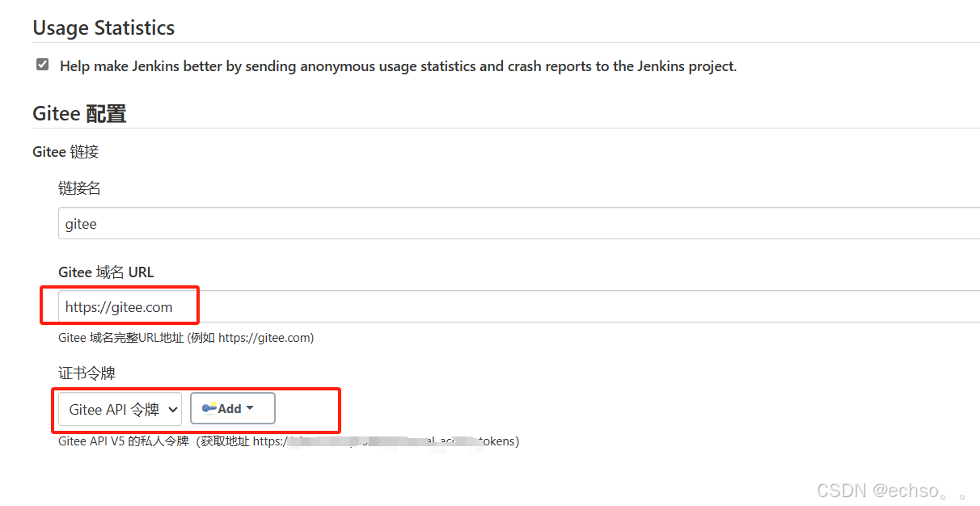Focus the Gitee 域名 URL input field
This screenshot has width=980, height=506.
(x=519, y=306)
